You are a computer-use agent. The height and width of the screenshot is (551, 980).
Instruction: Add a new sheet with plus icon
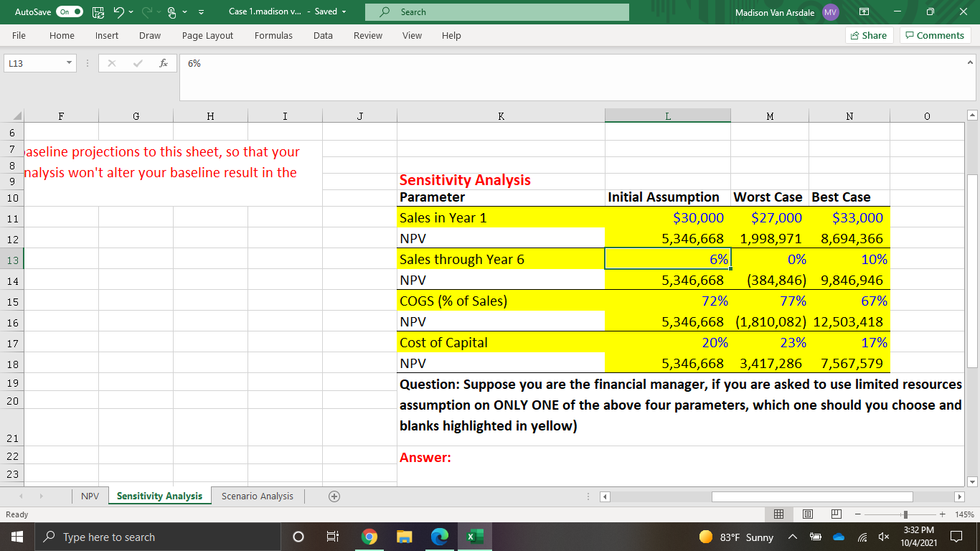click(x=334, y=496)
